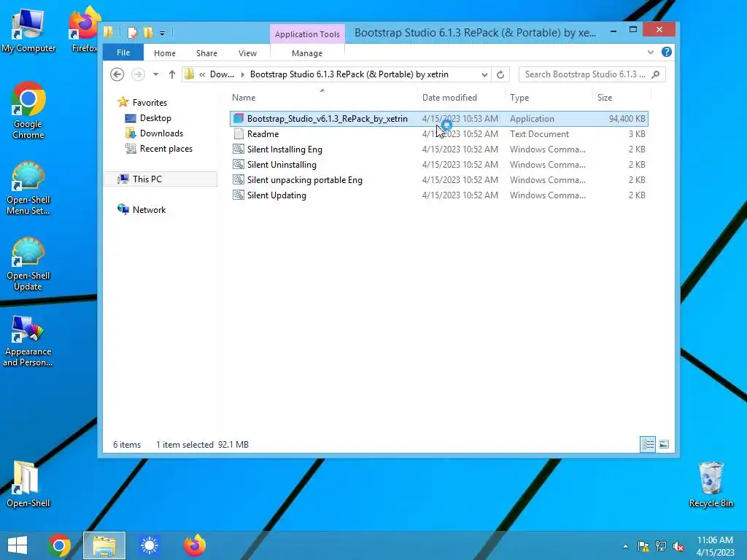
Task: Select the Open-Shell Menu Settings shortcut
Action: coord(28,188)
